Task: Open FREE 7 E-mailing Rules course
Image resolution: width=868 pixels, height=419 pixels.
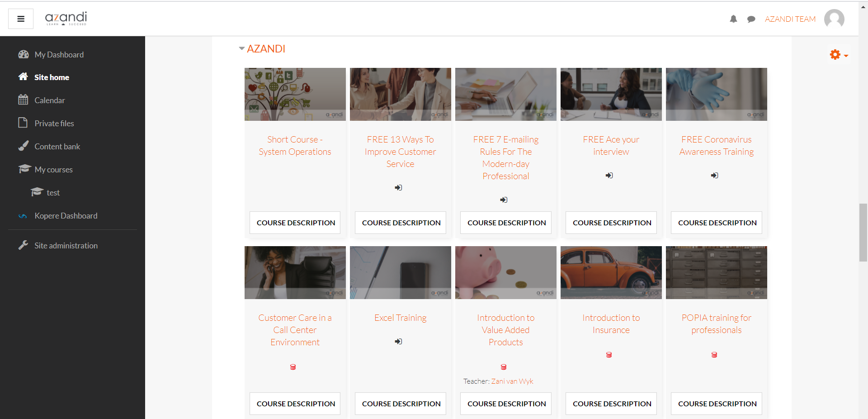Action: [x=506, y=158]
